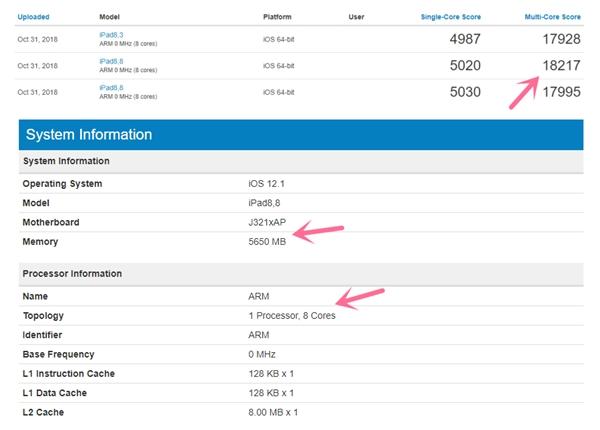Viewport: 600px width, 430px height.
Task: Click the '1 Processor, 8 Cores' topology value
Action: pyautogui.click(x=292, y=316)
